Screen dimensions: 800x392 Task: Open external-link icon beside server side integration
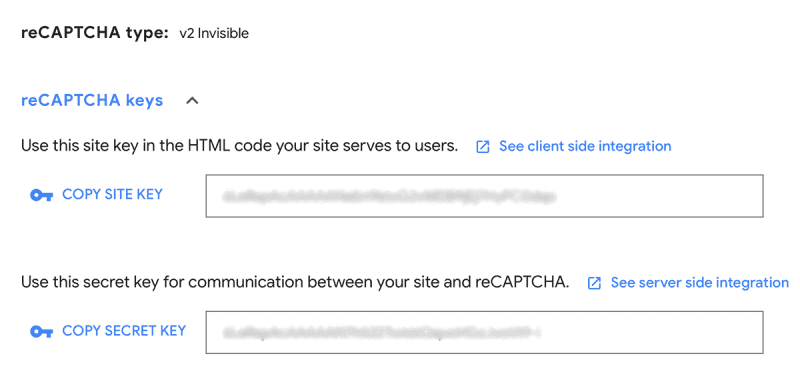(x=594, y=283)
